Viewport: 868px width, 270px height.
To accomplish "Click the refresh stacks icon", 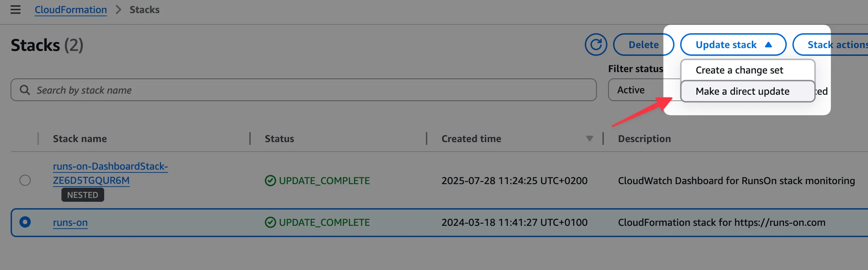I will pyautogui.click(x=596, y=45).
